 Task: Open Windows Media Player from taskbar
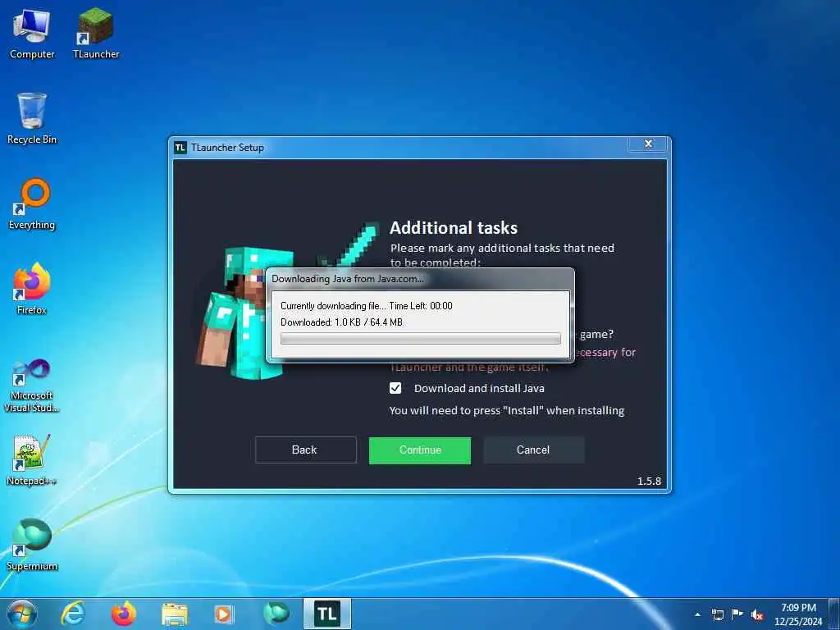(x=225, y=614)
